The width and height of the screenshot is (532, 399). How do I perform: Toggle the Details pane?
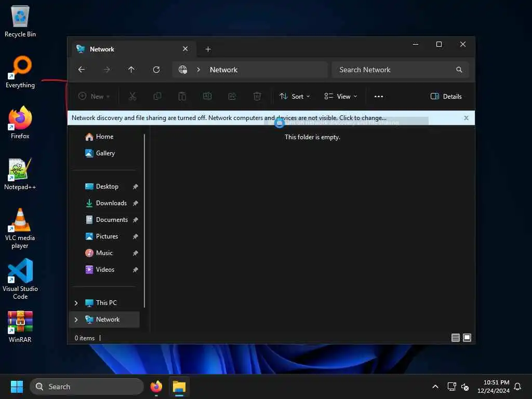pyautogui.click(x=446, y=96)
